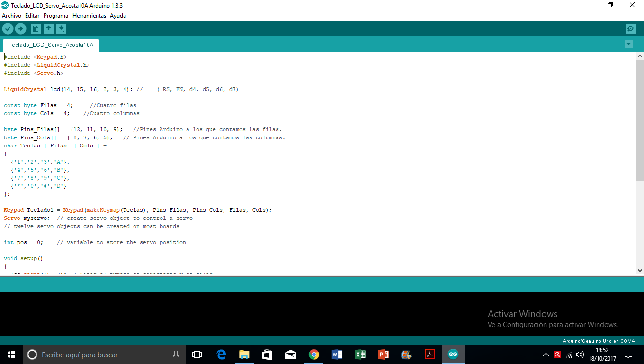Click the line '#include <LiquidCrystal.h>'

tap(47, 65)
